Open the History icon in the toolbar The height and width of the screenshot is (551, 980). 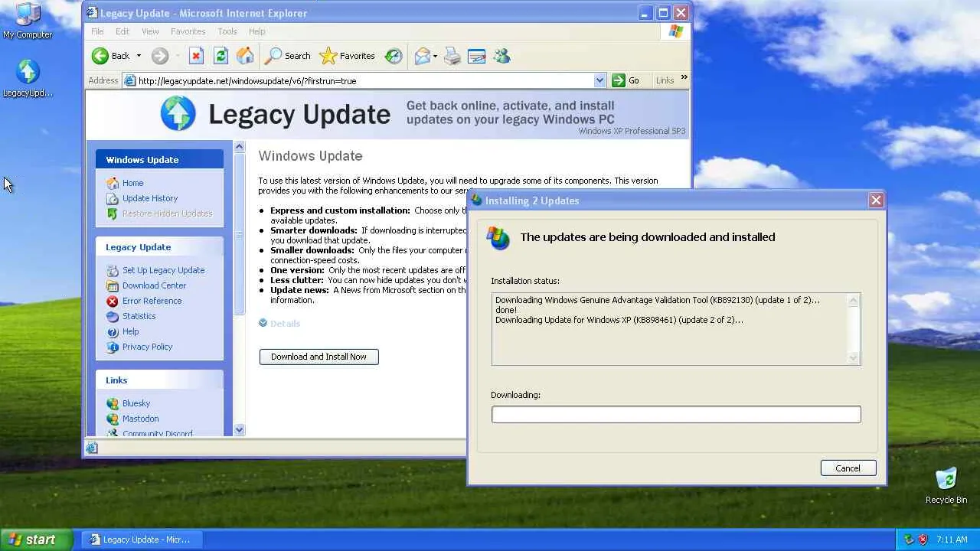pyautogui.click(x=394, y=56)
